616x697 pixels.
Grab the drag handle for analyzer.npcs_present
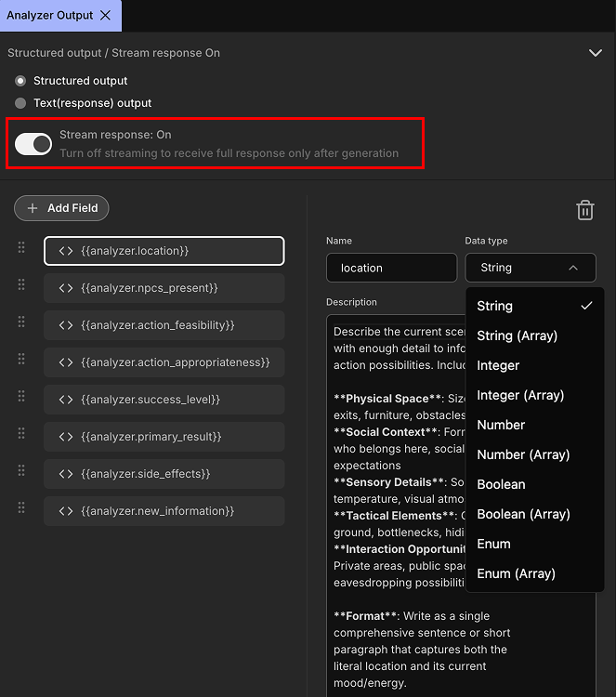pos(21,284)
